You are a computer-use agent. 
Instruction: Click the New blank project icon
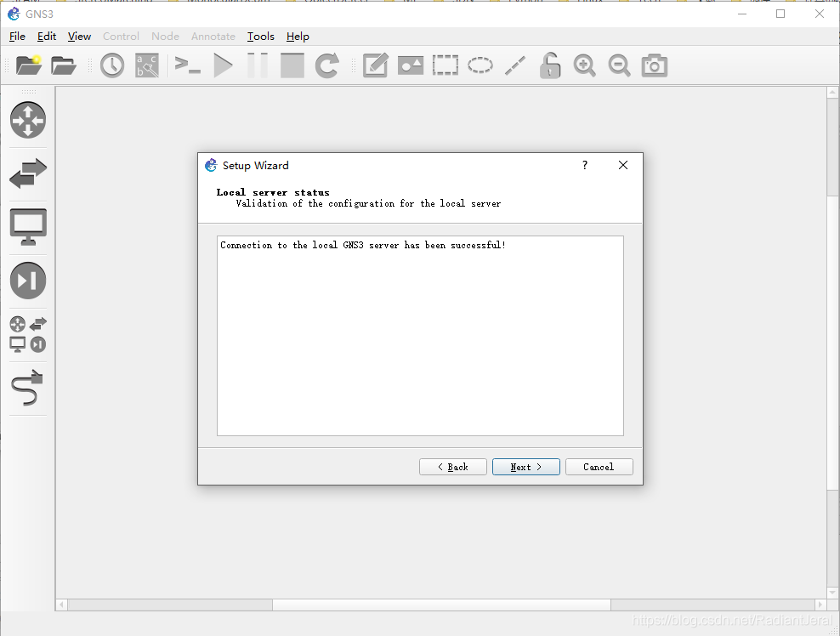29,65
